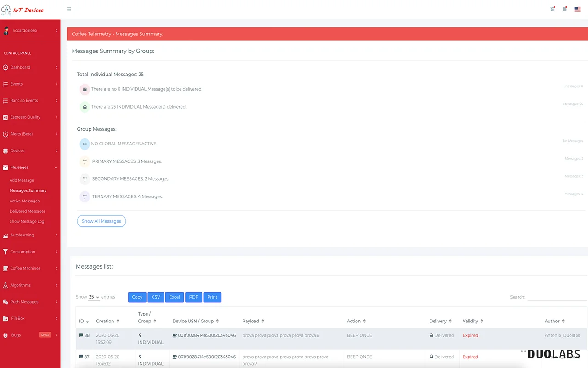Open the entries-per-page dropdown showing 25
This screenshot has height=368, width=588.
click(94, 297)
